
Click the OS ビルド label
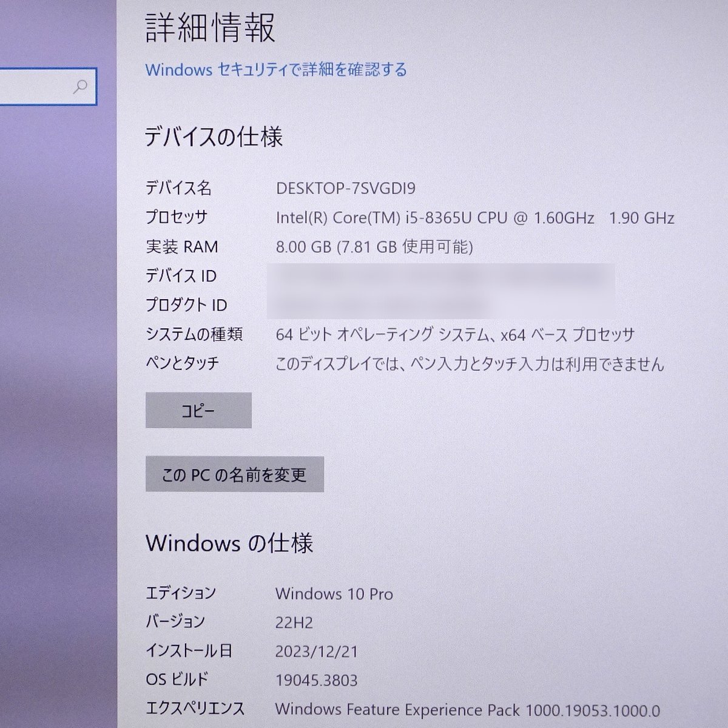click(177, 679)
